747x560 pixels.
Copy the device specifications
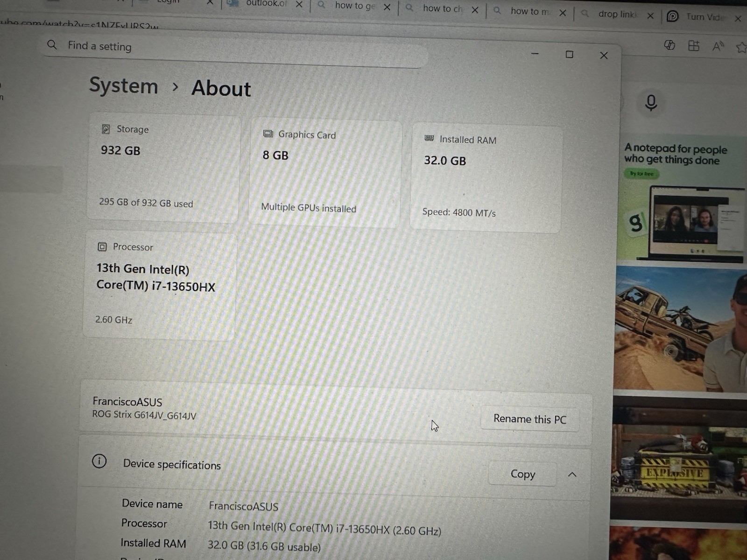[522, 474]
